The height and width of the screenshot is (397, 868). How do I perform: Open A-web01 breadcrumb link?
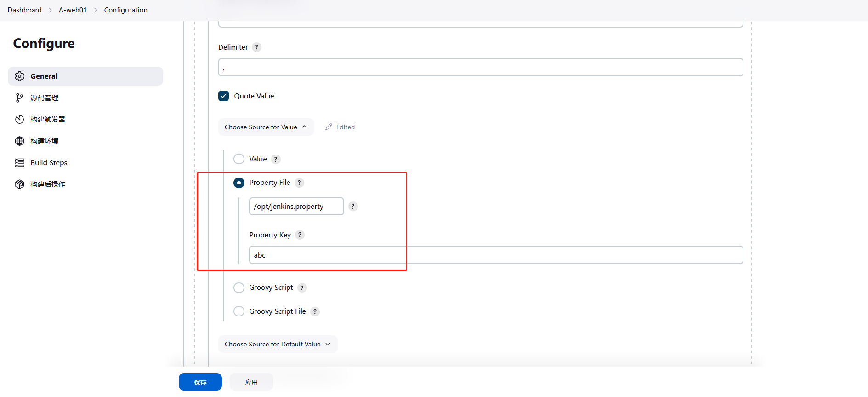tap(73, 10)
